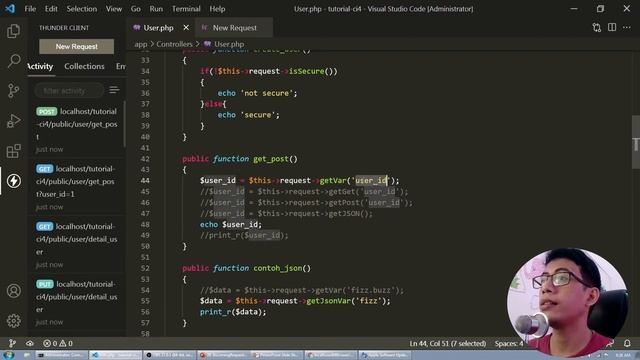640x360 pixels.
Task: Open the Edit menu
Action: [x=51, y=9]
